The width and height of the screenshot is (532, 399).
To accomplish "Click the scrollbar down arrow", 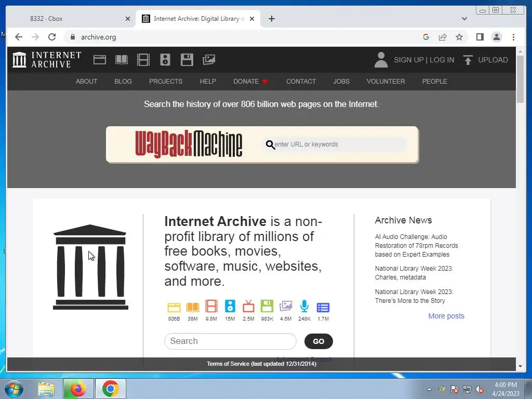I will [521, 366].
